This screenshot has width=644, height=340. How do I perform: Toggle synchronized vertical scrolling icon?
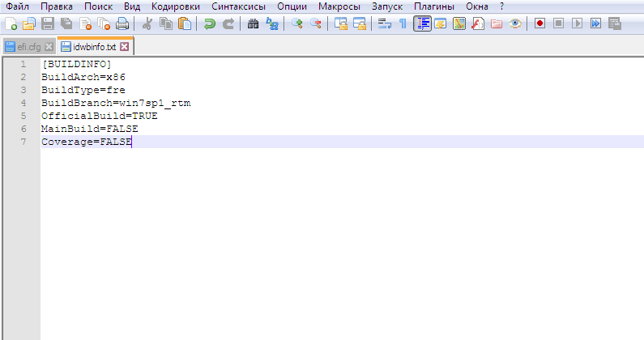[x=340, y=23]
